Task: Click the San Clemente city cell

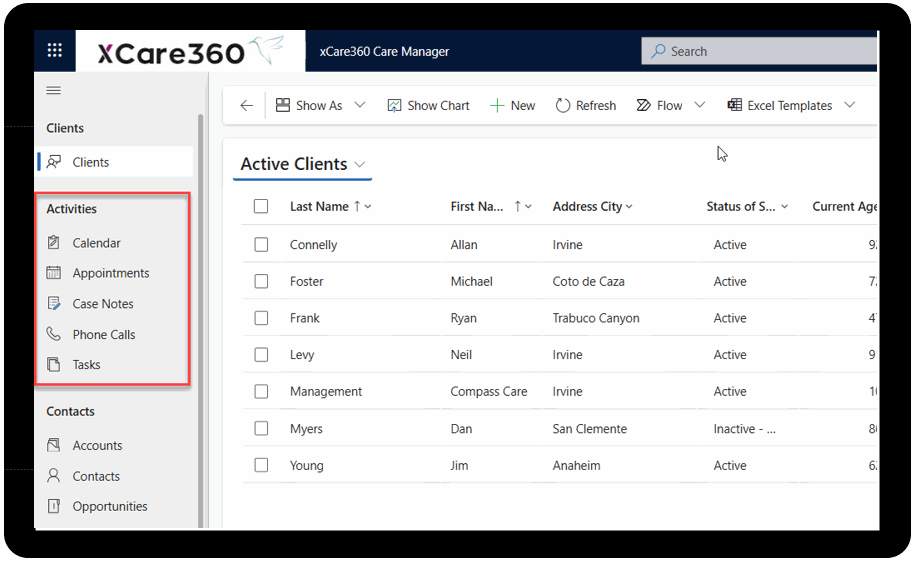Action: [x=589, y=429]
